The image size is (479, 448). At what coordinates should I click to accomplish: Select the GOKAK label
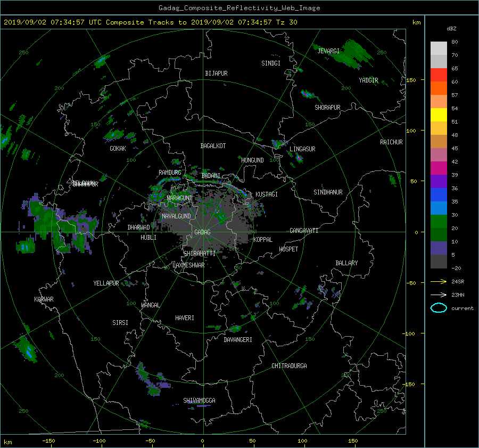(x=118, y=148)
